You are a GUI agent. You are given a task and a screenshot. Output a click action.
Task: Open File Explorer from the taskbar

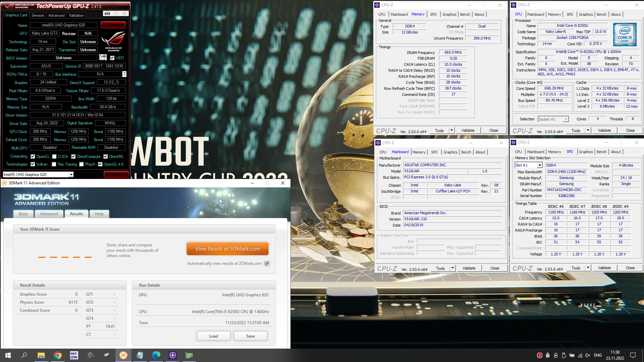[x=41, y=355]
